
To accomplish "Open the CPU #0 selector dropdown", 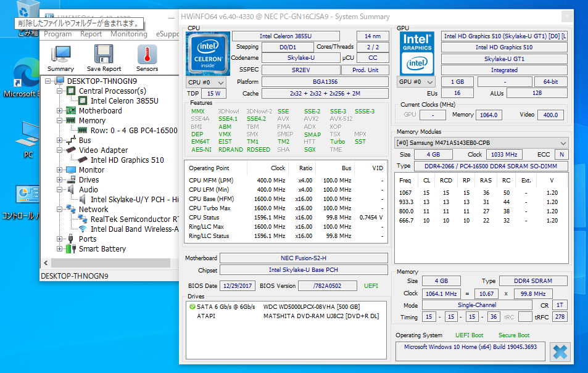I will pyautogui.click(x=206, y=82).
